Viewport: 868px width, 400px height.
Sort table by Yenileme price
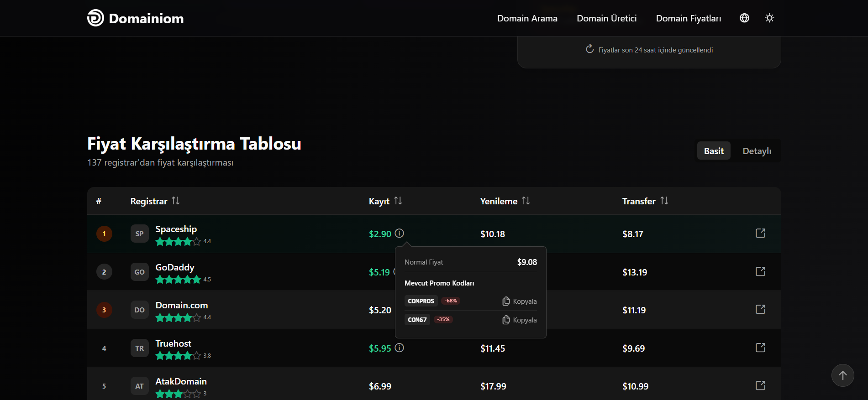pos(505,201)
